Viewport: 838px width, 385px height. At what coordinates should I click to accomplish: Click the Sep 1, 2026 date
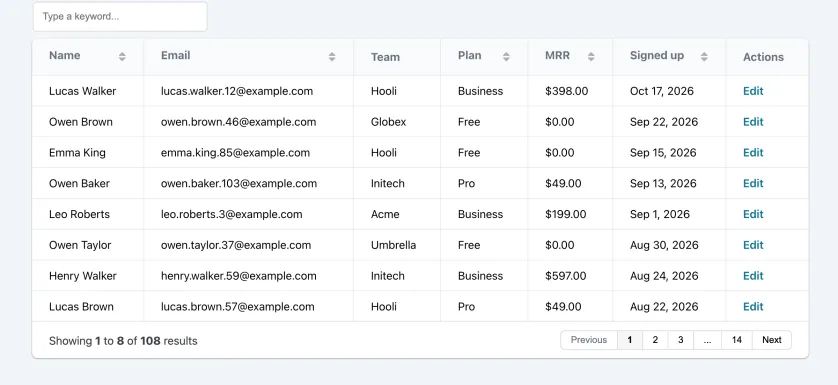[x=660, y=214]
